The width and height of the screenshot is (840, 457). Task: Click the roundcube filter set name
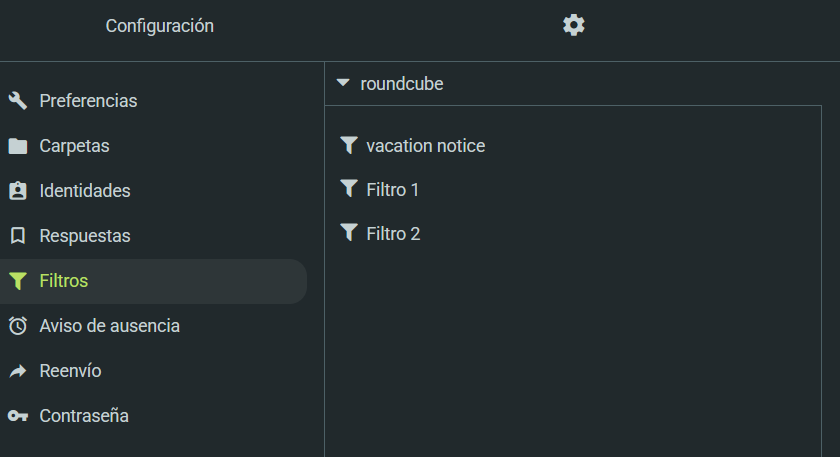402,84
